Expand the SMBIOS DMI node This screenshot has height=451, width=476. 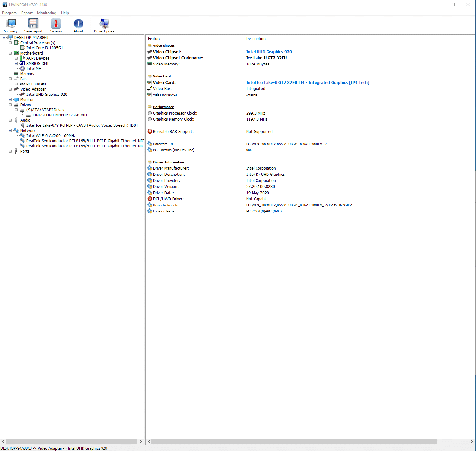pyautogui.click(x=16, y=64)
